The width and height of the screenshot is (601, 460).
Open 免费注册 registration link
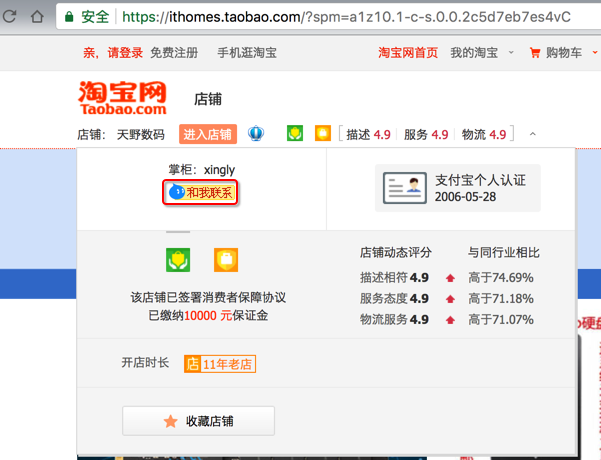(x=174, y=53)
